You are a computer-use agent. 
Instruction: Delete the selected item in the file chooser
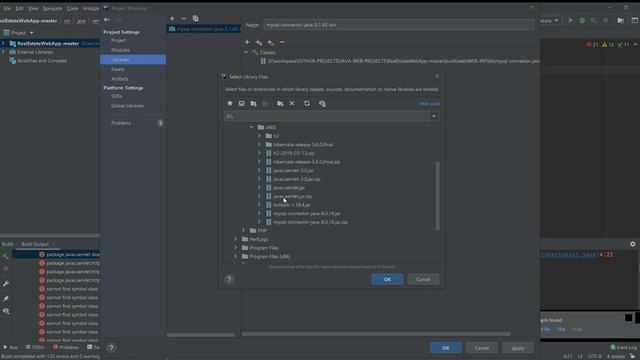[x=292, y=104]
